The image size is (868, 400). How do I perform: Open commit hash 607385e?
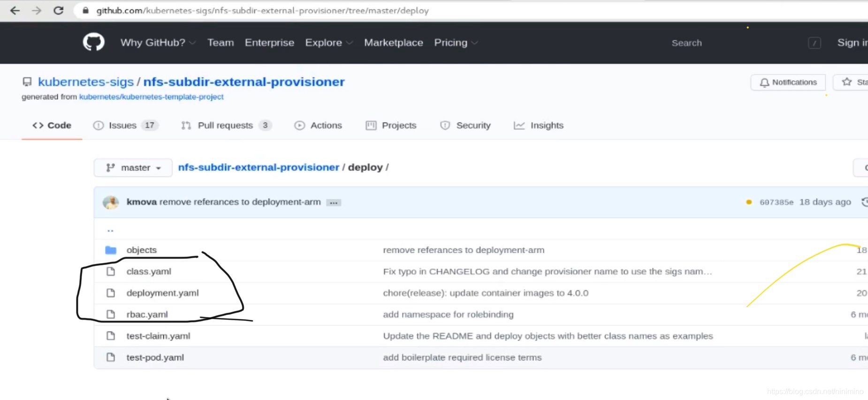coord(777,202)
